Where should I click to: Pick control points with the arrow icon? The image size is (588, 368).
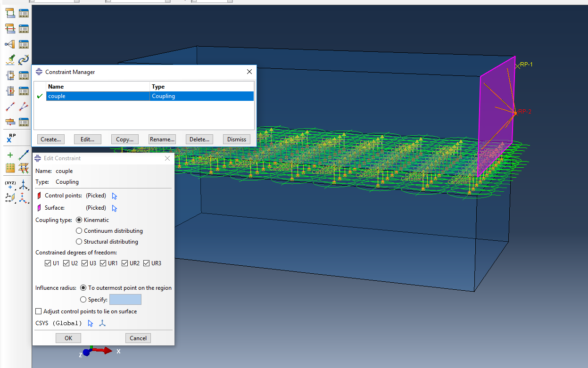(114, 196)
